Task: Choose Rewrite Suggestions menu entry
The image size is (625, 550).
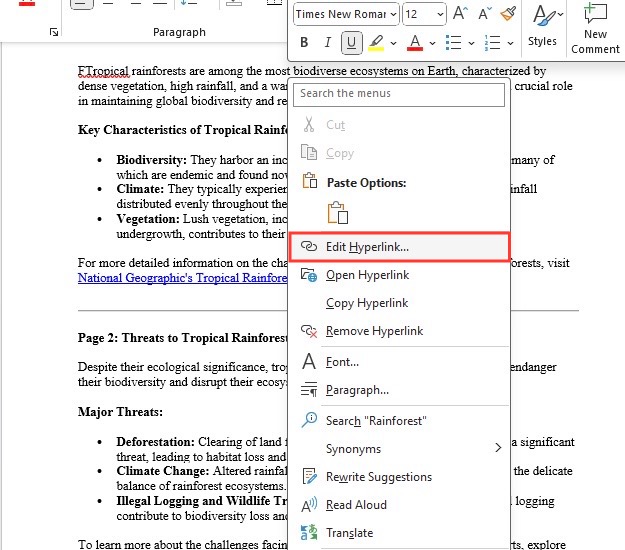Action: tap(399, 476)
